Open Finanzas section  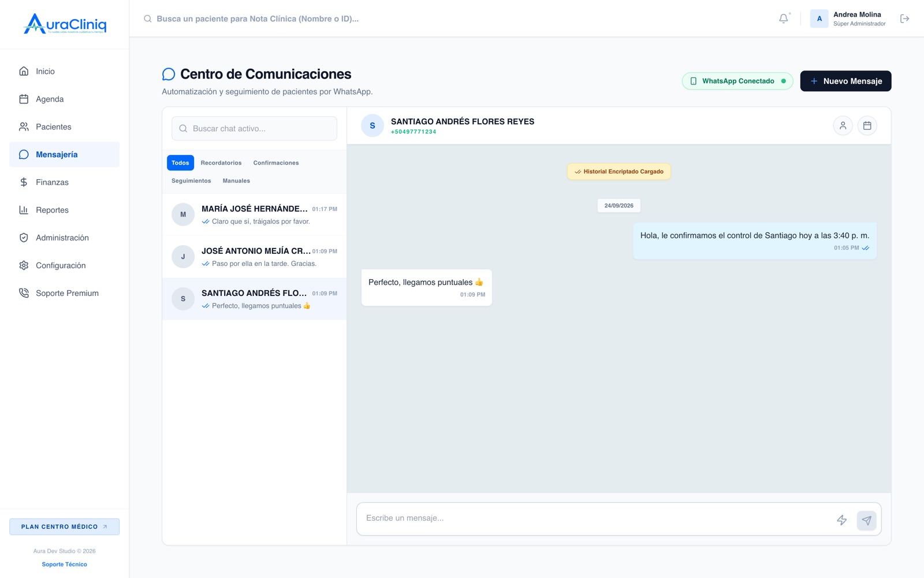[x=65, y=182]
